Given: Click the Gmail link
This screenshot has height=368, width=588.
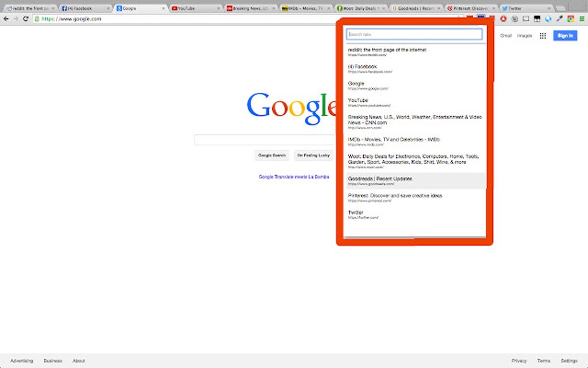Looking at the screenshot, I should tap(505, 35).
